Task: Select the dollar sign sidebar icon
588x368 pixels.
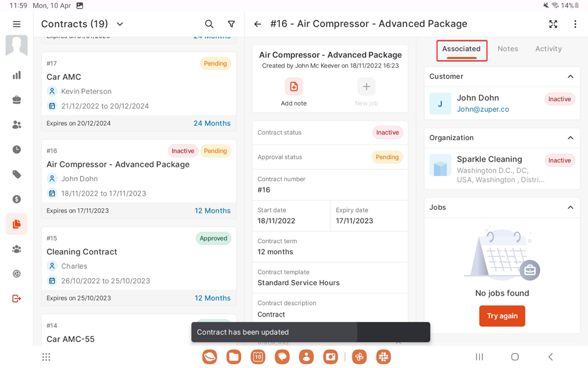Action: tap(16, 199)
